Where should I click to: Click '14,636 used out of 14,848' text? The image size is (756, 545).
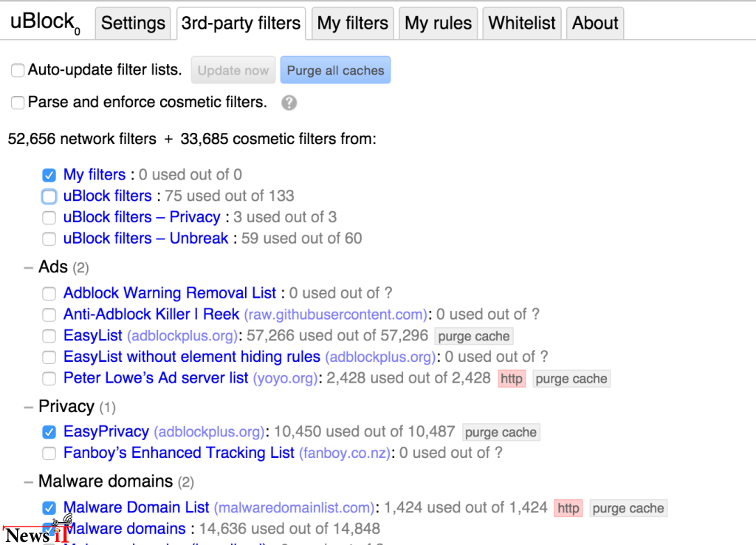coord(289,529)
